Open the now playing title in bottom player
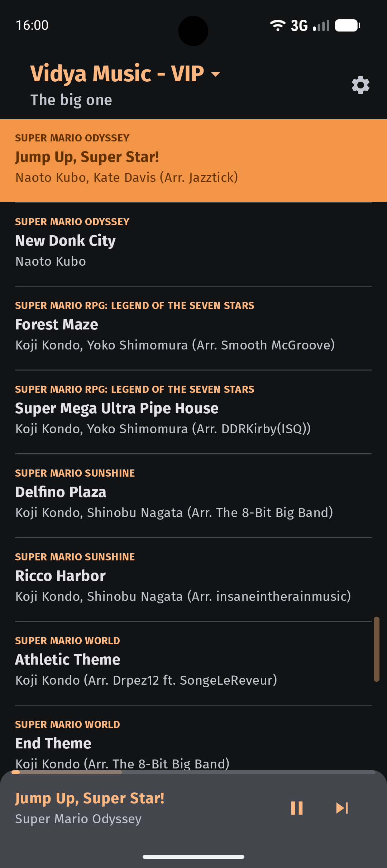Image resolution: width=387 pixels, height=868 pixels. click(90, 799)
